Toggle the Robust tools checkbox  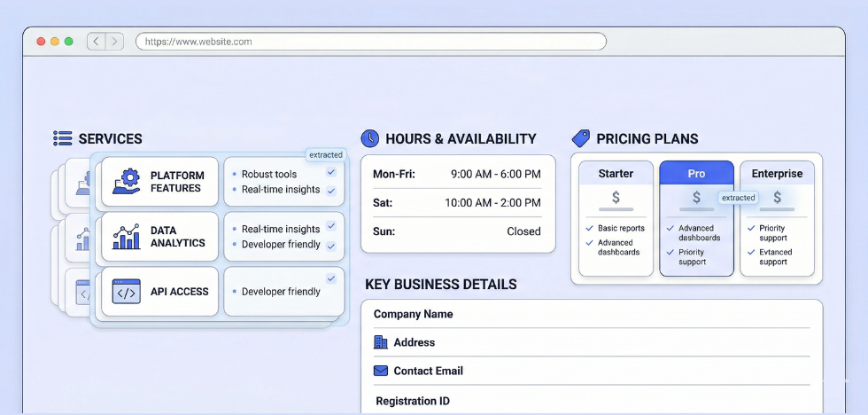(x=331, y=173)
